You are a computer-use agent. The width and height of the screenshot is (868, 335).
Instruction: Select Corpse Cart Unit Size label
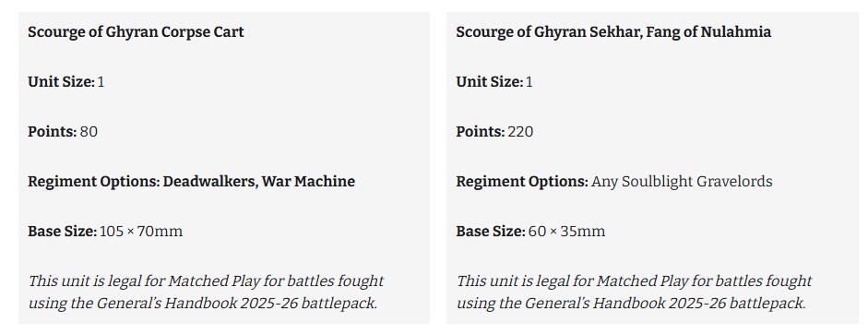[62, 82]
